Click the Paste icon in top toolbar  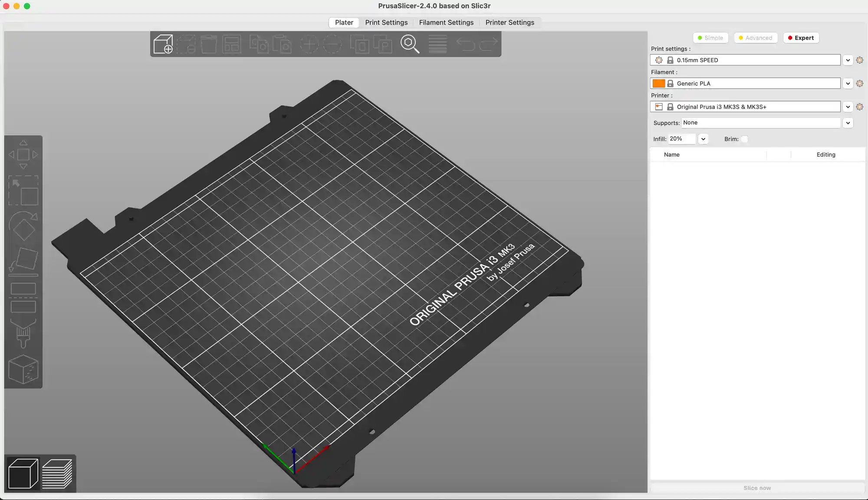(x=282, y=44)
